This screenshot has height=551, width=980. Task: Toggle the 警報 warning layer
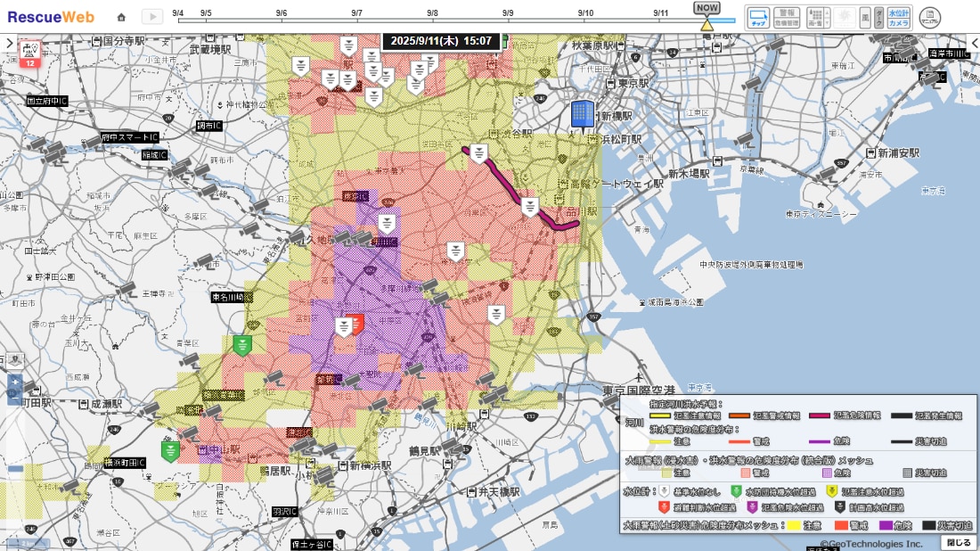(787, 13)
